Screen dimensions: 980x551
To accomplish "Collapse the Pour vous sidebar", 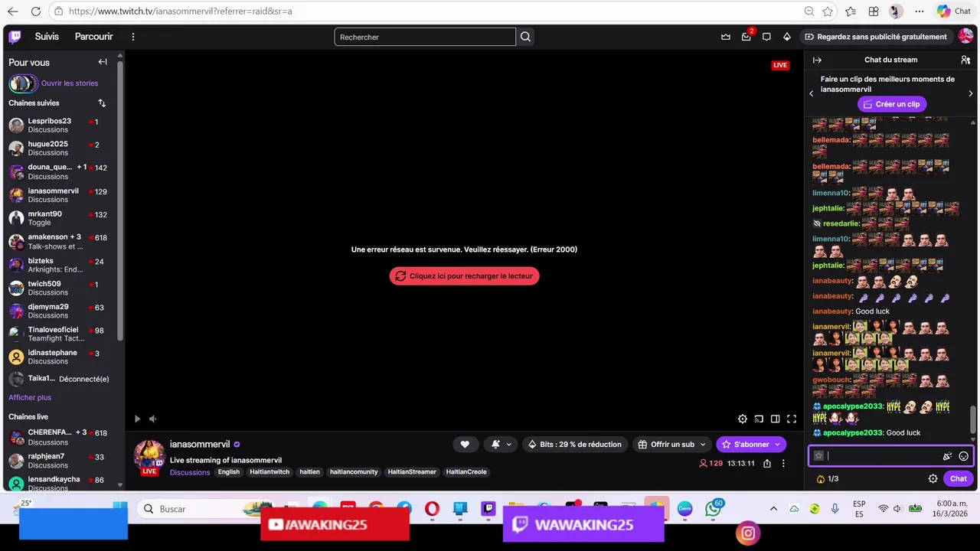I will (x=103, y=62).
